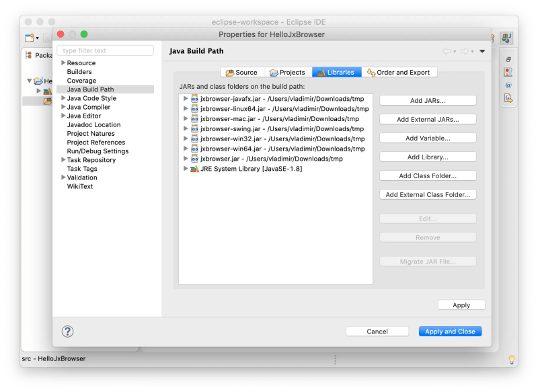This screenshot has height=392, width=538.
Task: Switch to the Source tab
Action: point(242,73)
